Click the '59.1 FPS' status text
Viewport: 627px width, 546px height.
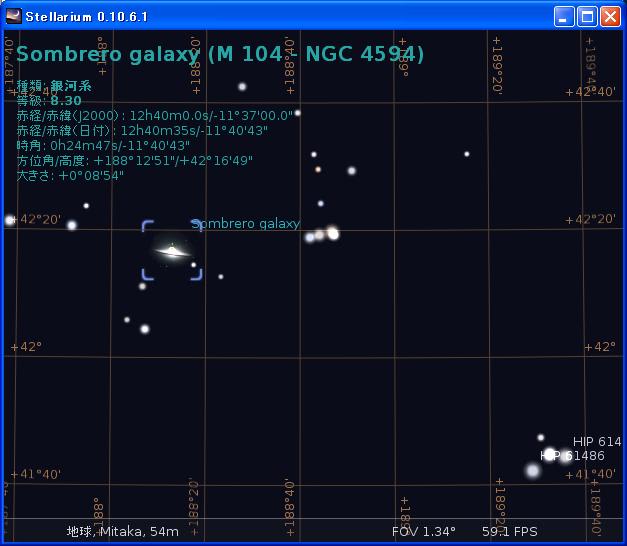coord(509,531)
